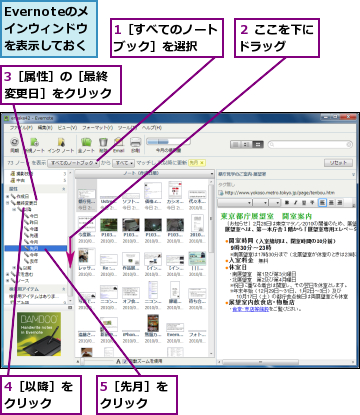360x415 pixels.
Task: Open the first selected note thumbnail
Action: coord(86,196)
